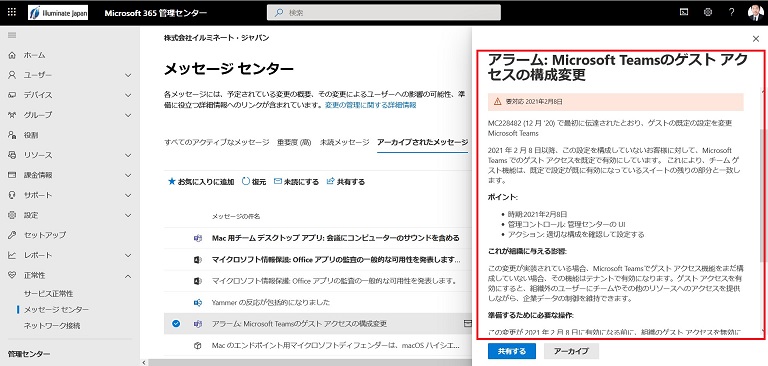The height and width of the screenshot is (366, 768).
Task: Click the star icon for お気に入りに追加
Action: pyautogui.click(x=171, y=181)
